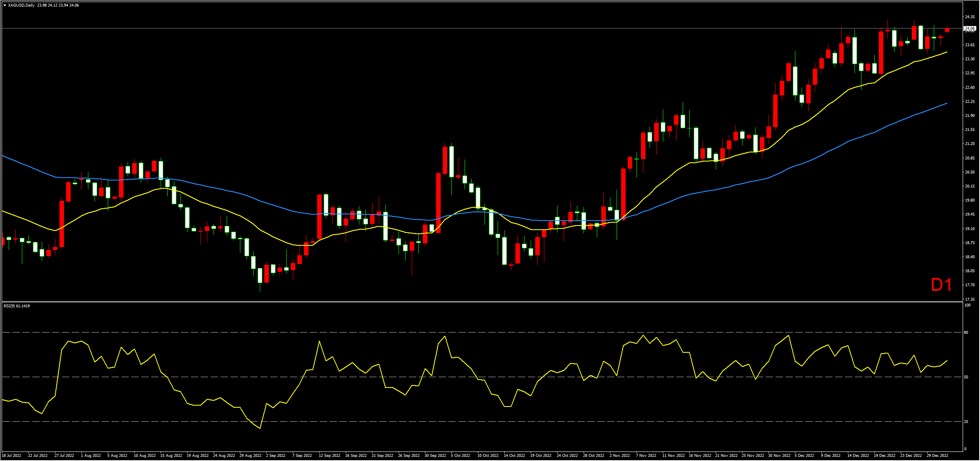Click the XAGUSD,Daily chart title text
Viewport: 980px width, 461px height.
click(x=21, y=5)
